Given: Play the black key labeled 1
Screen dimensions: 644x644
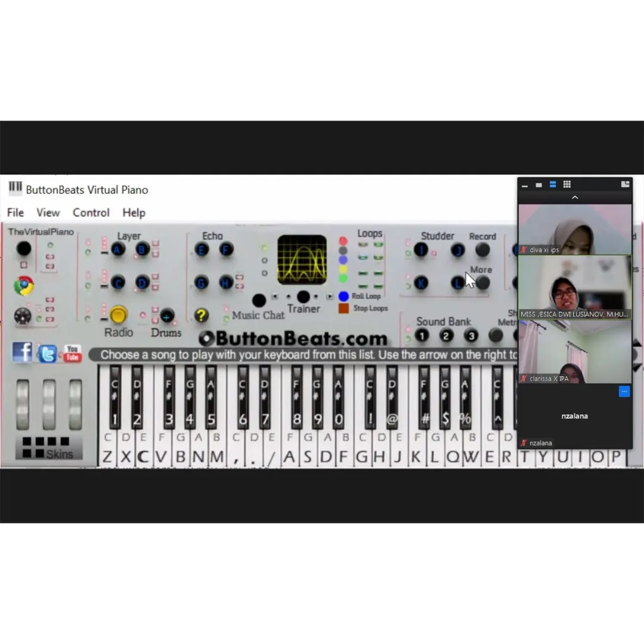Looking at the screenshot, I should tap(115, 398).
